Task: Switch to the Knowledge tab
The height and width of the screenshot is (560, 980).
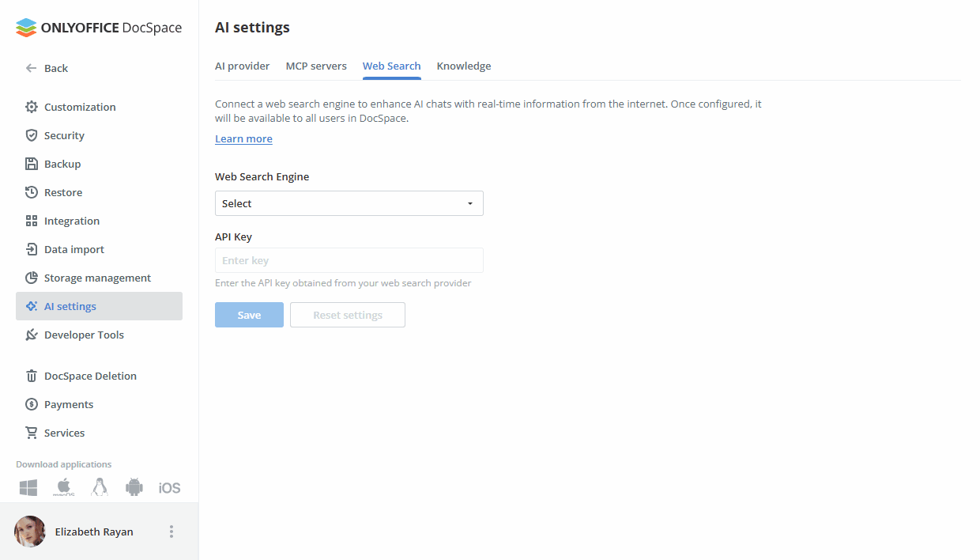Action: tap(464, 66)
